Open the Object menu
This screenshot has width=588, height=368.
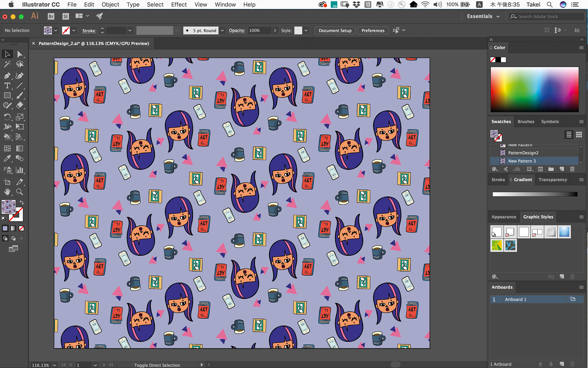(110, 5)
